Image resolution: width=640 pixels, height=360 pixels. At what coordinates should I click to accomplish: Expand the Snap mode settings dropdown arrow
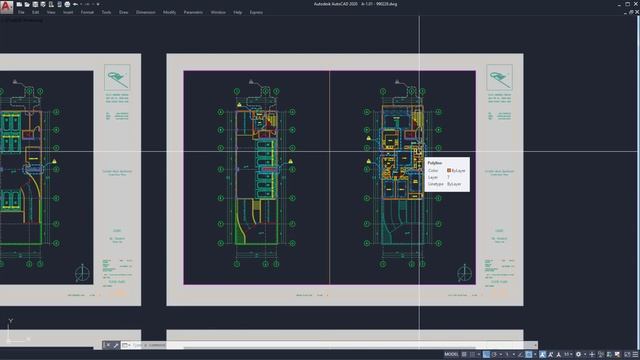(478, 355)
